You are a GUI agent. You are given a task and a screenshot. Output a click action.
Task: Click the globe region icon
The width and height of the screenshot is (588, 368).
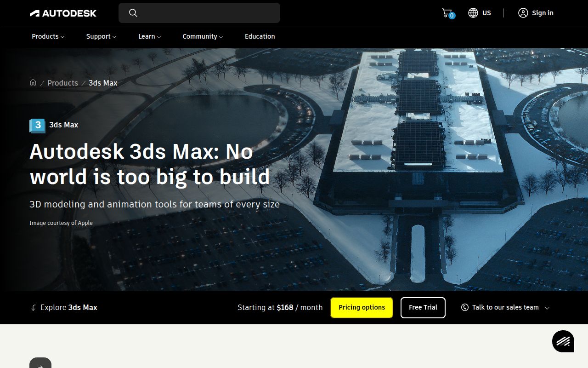[x=473, y=13]
